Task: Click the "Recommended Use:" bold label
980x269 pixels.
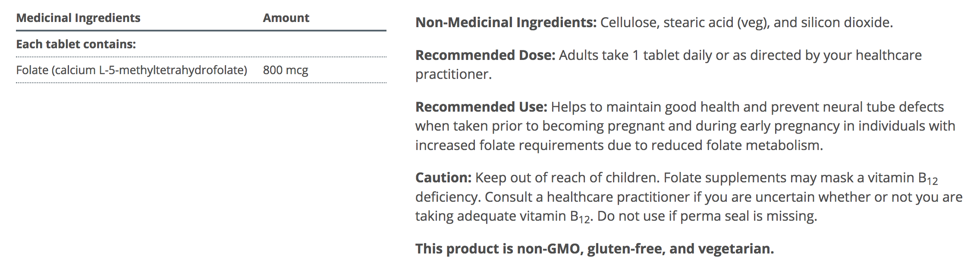Action: pos(481,107)
